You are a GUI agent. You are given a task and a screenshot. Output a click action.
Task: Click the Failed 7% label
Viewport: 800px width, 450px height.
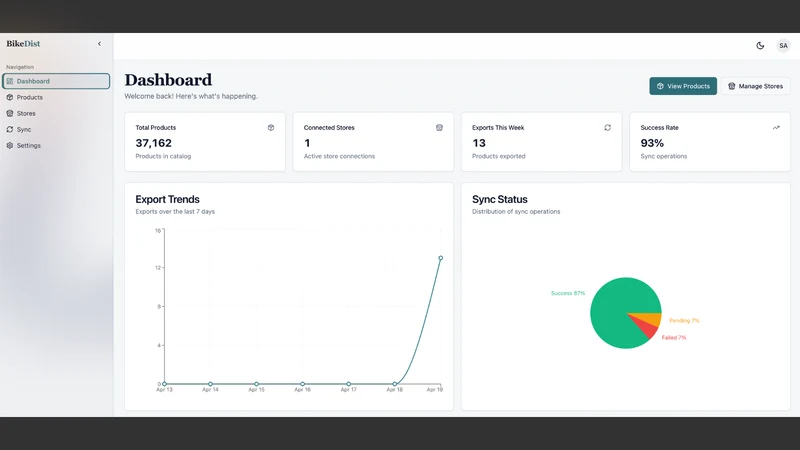(674, 337)
